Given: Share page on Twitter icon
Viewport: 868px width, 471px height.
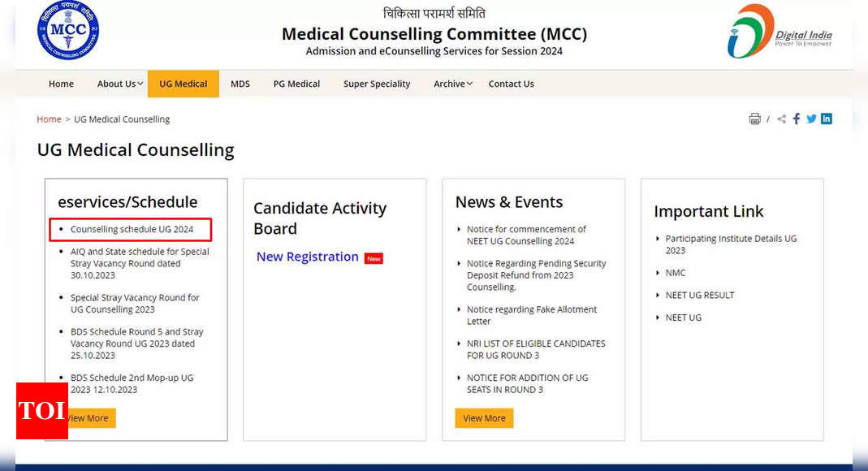Looking at the screenshot, I should (x=811, y=119).
